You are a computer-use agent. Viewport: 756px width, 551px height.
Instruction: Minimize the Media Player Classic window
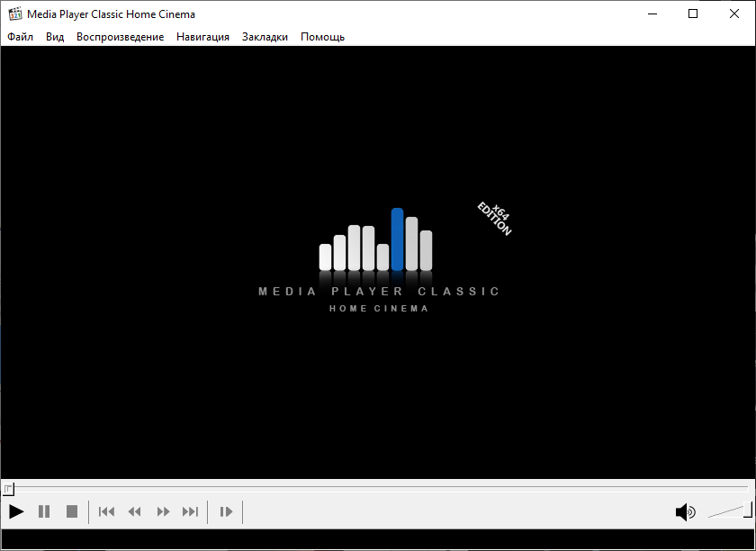[652, 14]
